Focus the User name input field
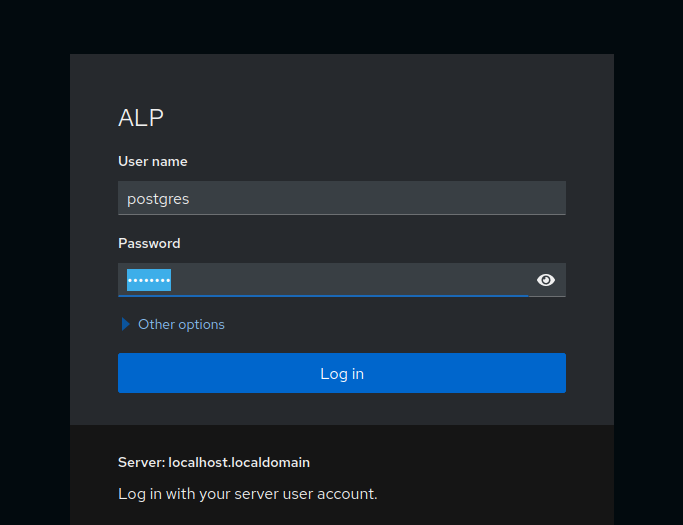 pos(342,198)
